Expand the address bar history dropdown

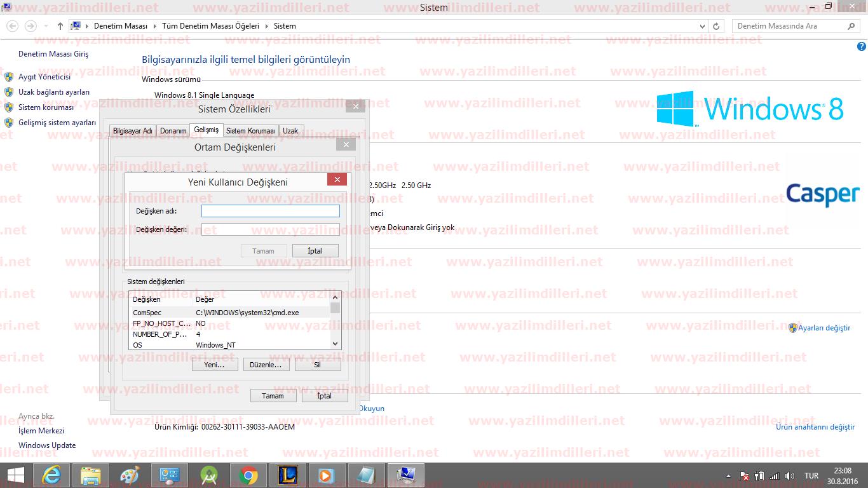[x=702, y=26]
